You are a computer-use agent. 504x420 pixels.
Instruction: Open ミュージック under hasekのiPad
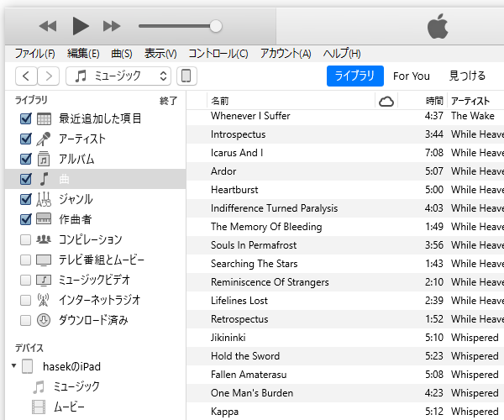pos(76,386)
